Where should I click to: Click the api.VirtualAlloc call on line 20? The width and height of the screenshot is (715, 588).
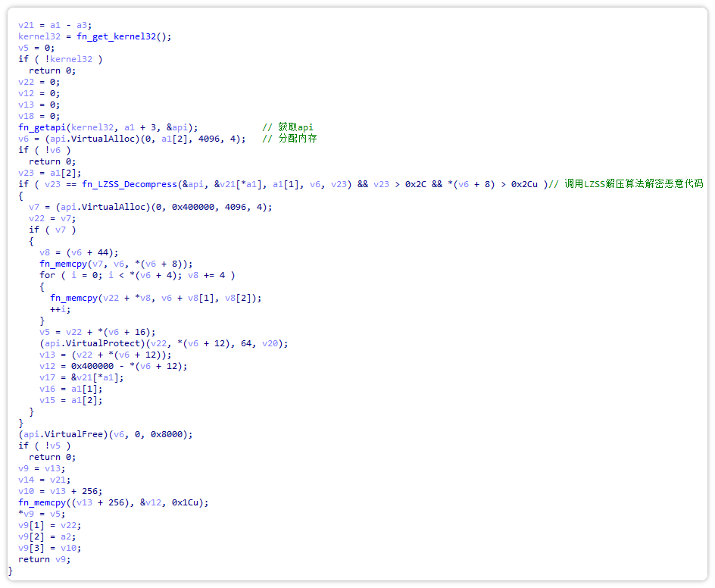click(x=98, y=206)
